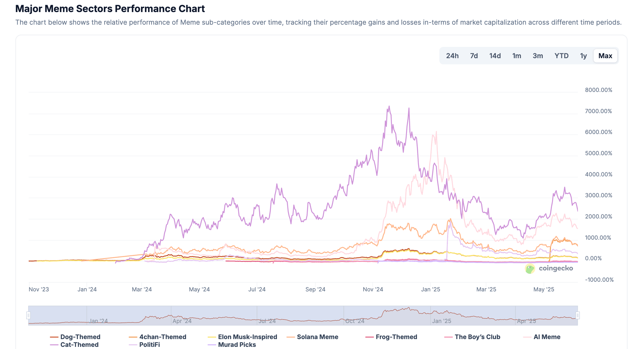644x349 pixels.
Task: Switch chart to 3m range
Action: pyautogui.click(x=538, y=56)
